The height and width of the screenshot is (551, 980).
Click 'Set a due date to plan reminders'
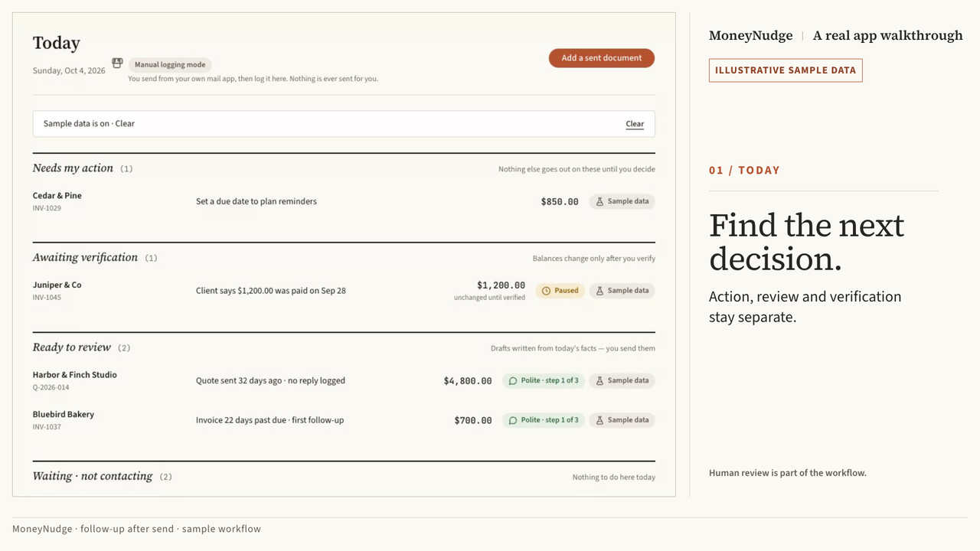tap(256, 202)
